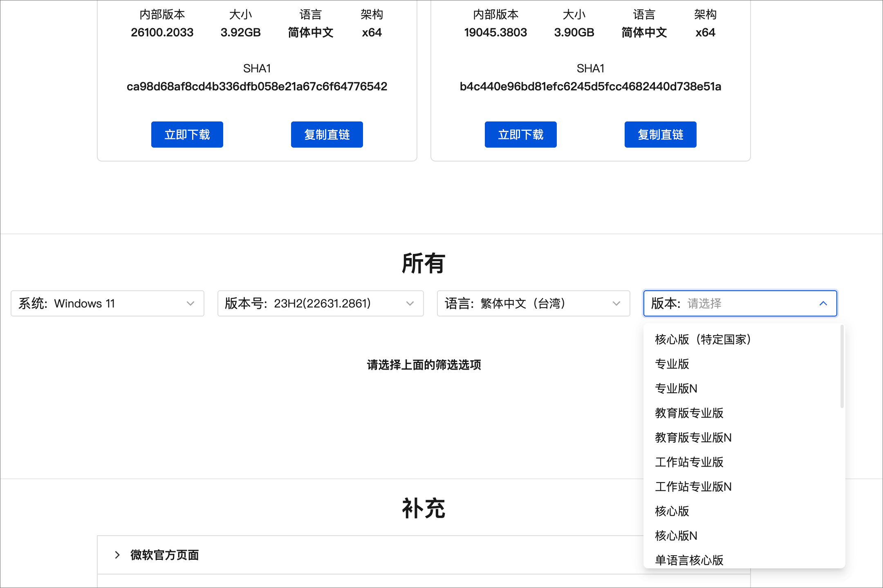The width and height of the screenshot is (883, 588).
Task: Choose 工作站专业版N from the list
Action: pos(693,487)
